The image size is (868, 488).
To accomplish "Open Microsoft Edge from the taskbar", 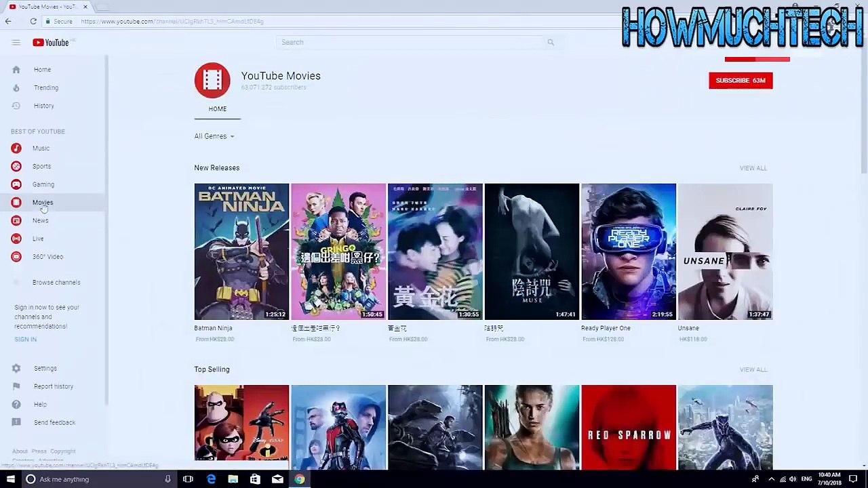I will pos(211,479).
